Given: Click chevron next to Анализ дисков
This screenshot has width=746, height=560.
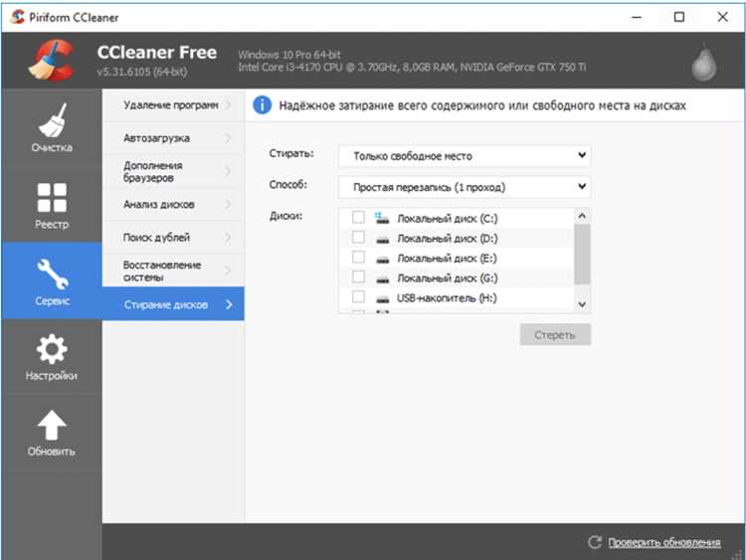Looking at the screenshot, I should coord(229,205).
